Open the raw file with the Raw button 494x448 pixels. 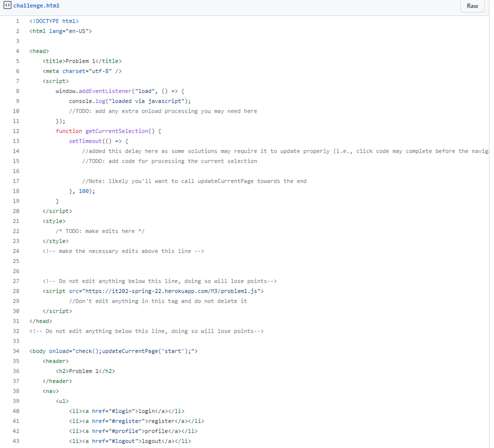(472, 6)
